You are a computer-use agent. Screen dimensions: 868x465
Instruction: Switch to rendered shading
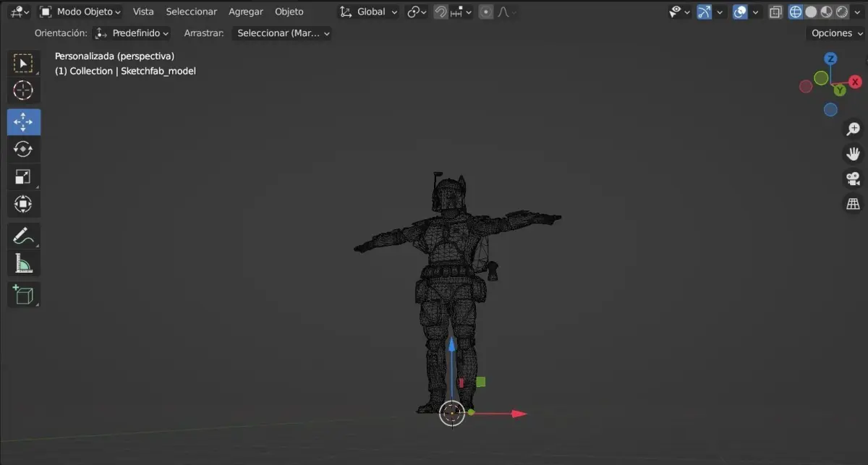841,12
